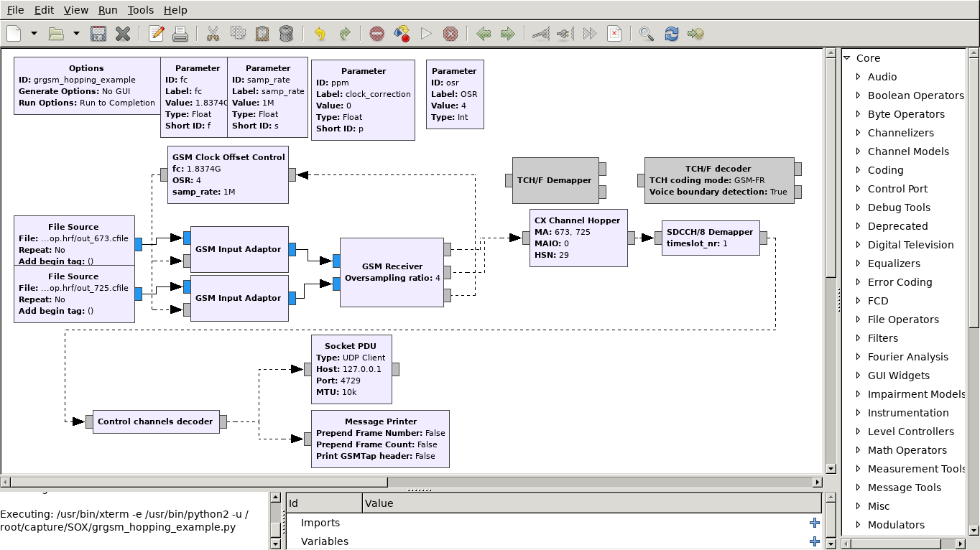
Task: Redo the last undone change
Action: tap(344, 33)
